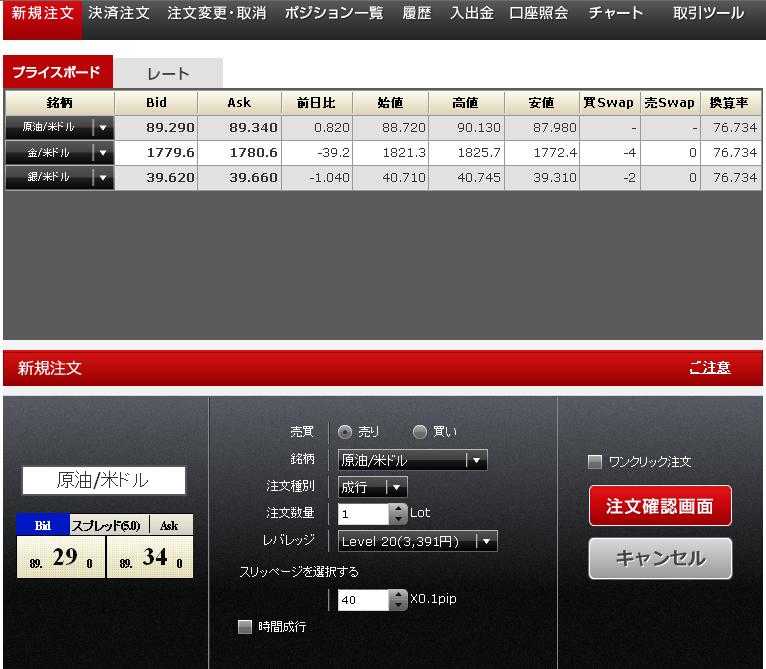Click the スプレッド(5.0) label
The height and width of the screenshot is (669, 766).
pos(106,525)
